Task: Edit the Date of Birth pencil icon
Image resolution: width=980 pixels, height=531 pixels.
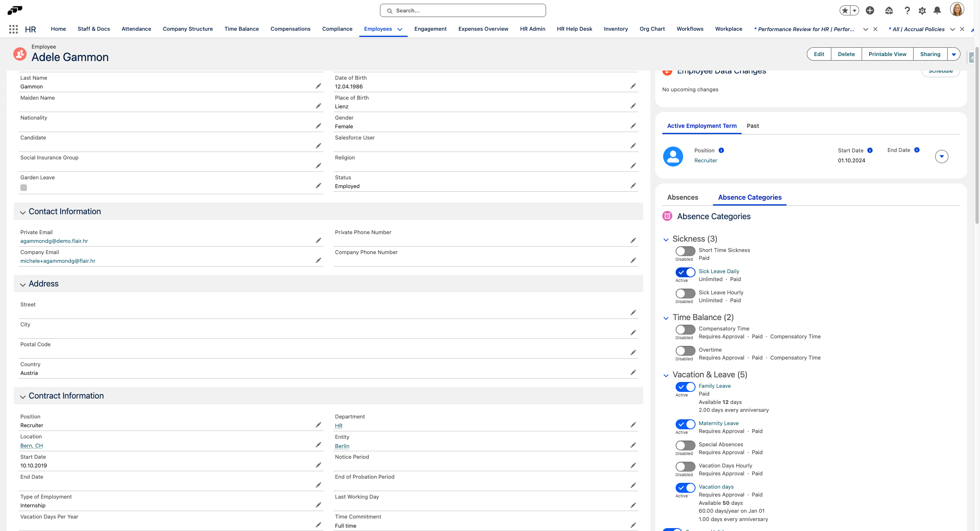Action: pyautogui.click(x=633, y=86)
